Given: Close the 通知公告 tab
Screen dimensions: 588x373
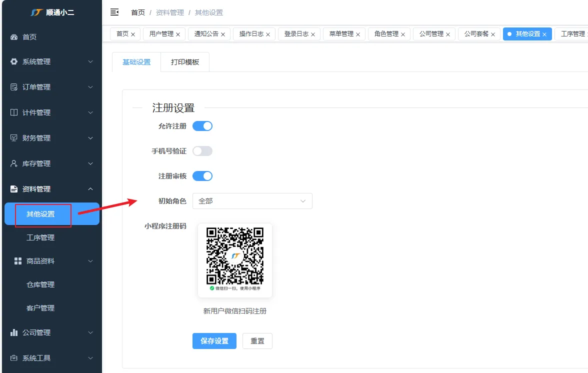Looking at the screenshot, I should pyautogui.click(x=223, y=34).
